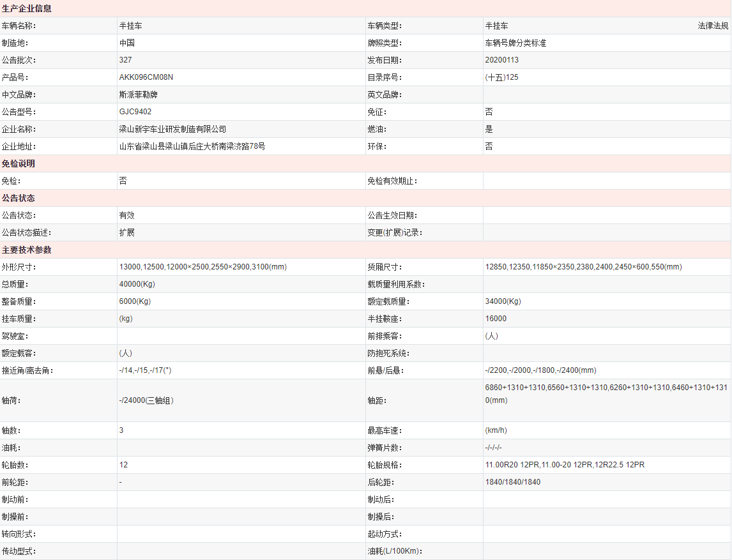Select the license type 车辆号牌分类标准

pos(515,43)
